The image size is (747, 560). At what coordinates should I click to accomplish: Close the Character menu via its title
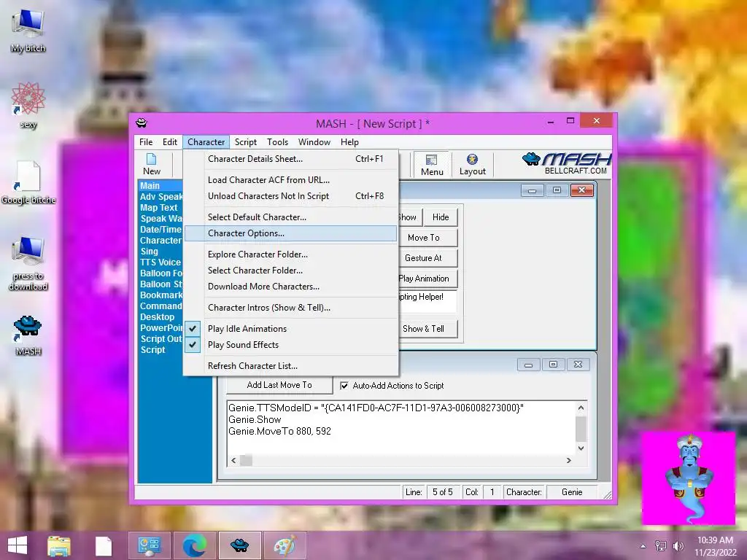[x=206, y=142]
